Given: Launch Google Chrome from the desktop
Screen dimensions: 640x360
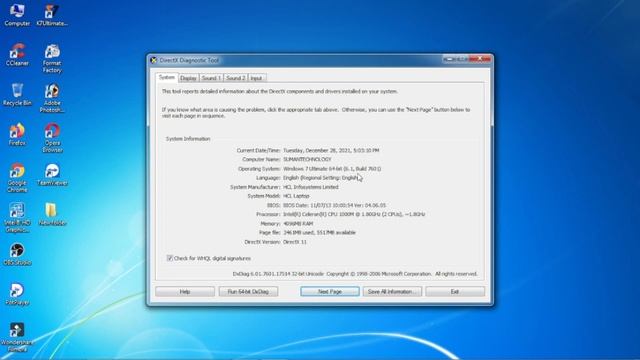Looking at the screenshot, I should [x=17, y=178].
